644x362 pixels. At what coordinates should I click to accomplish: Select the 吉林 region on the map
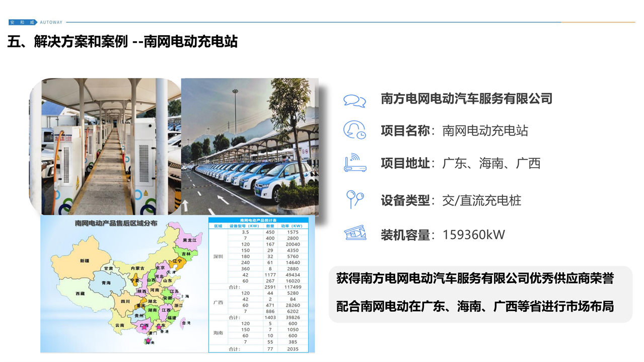[186, 254]
